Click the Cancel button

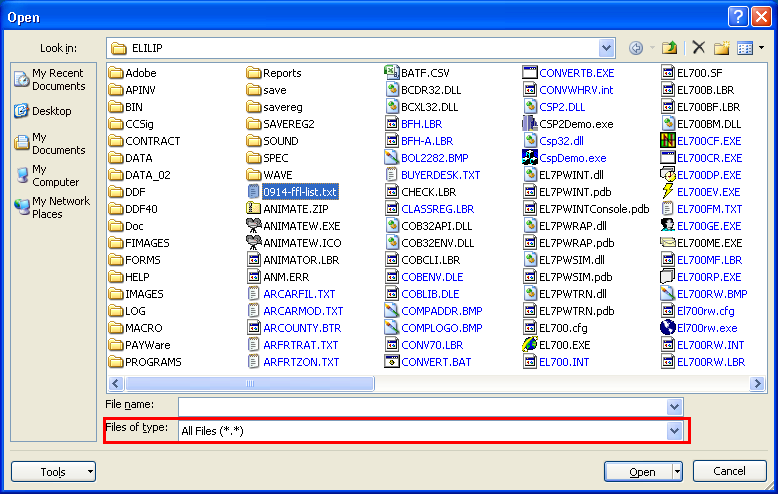point(729,471)
